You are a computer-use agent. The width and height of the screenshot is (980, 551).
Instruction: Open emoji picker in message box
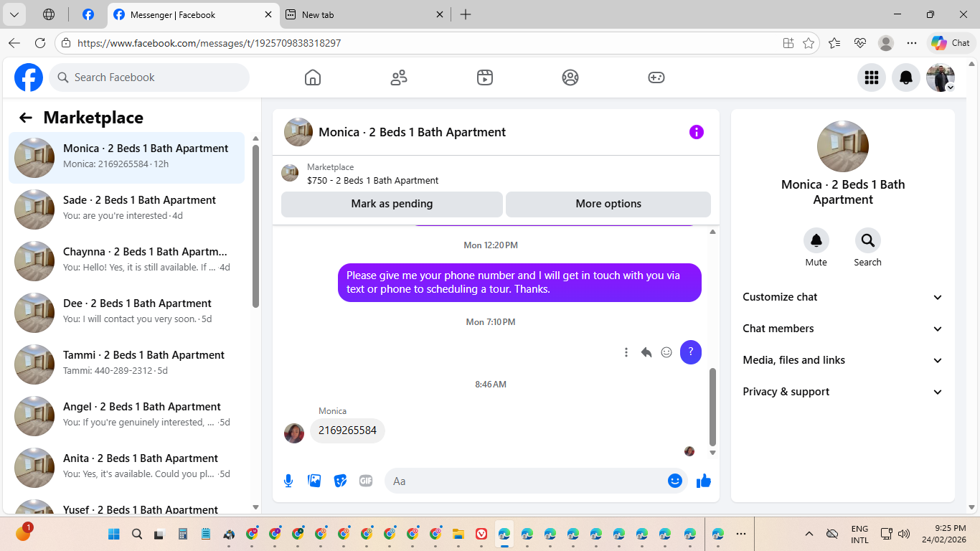(675, 481)
